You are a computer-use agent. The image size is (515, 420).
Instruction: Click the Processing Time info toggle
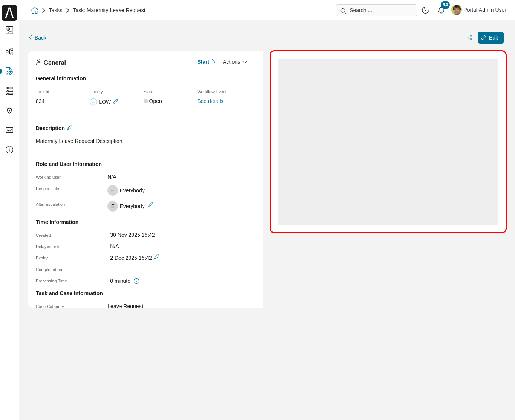pos(136,281)
